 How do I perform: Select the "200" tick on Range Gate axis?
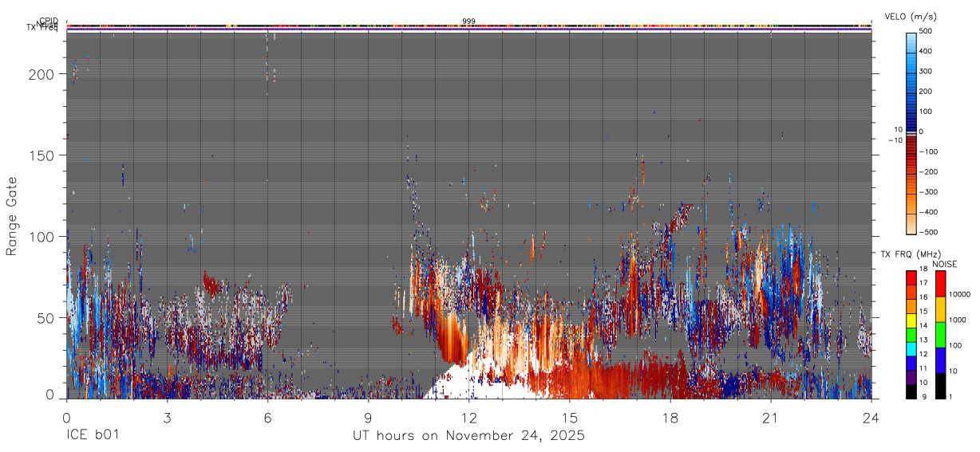pyautogui.click(x=43, y=74)
